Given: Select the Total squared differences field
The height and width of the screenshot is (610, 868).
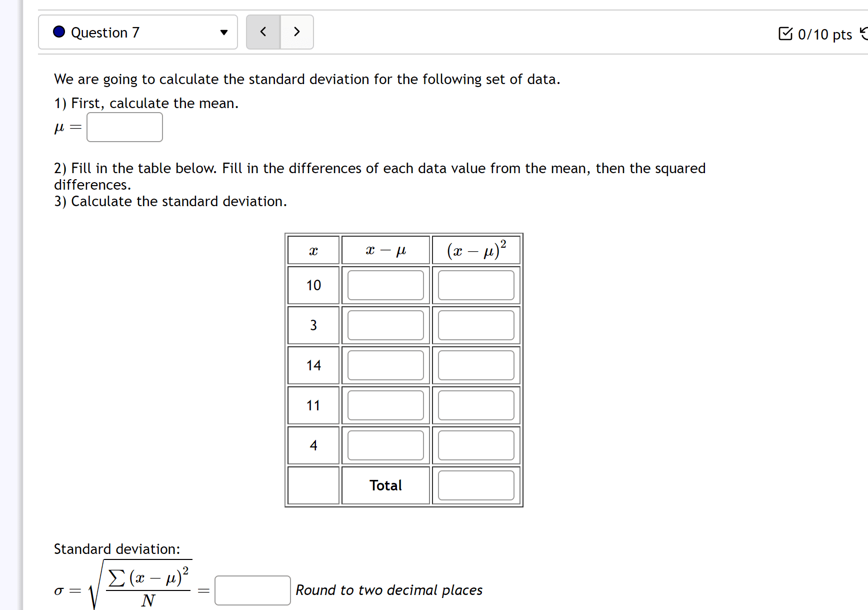Looking at the screenshot, I should pos(476,485).
